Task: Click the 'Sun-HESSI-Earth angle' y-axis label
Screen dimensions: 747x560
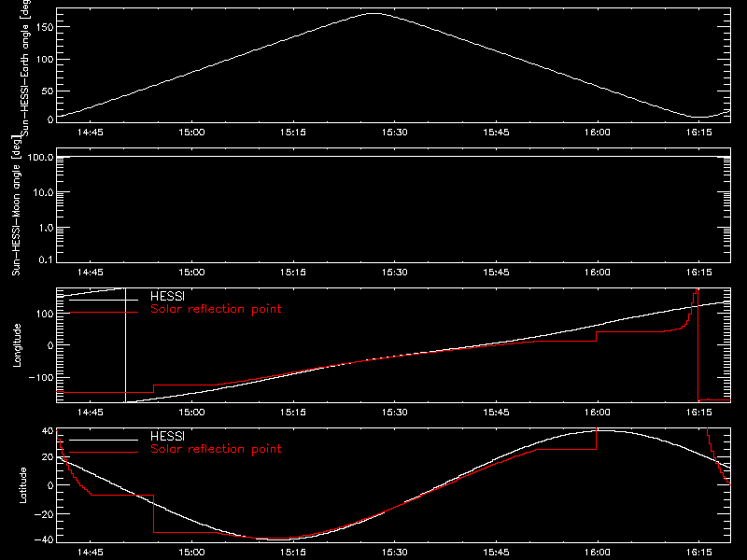Action: tap(25, 67)
